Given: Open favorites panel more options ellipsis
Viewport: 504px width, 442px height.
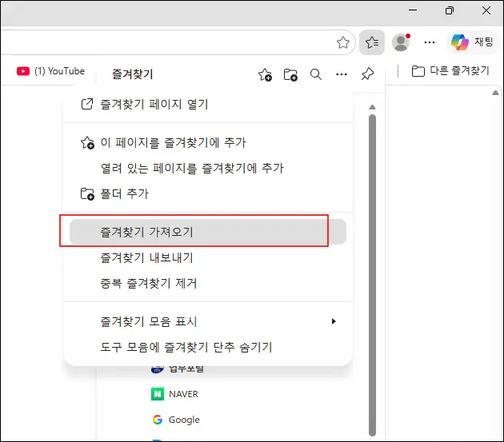Looking at the screenshot, I should (342, 74).
